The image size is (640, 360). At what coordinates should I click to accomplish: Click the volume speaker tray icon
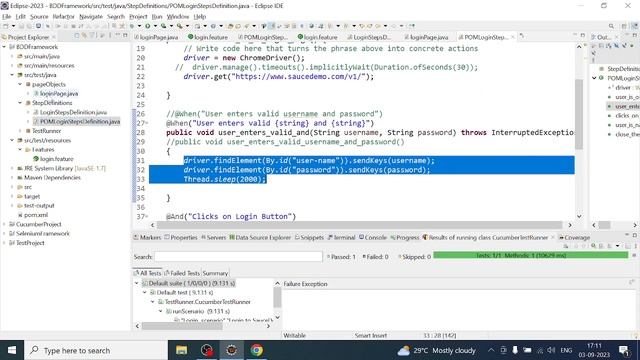click(551, 350)
